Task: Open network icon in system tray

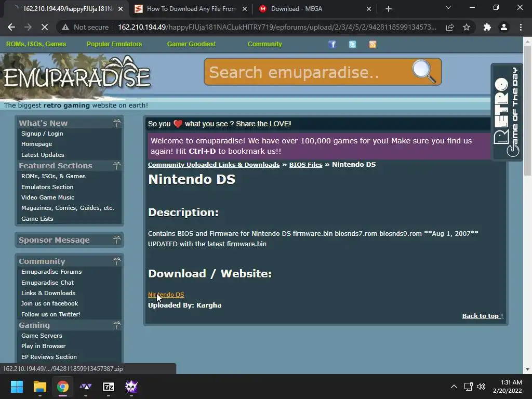Action: tap(469, 387)
